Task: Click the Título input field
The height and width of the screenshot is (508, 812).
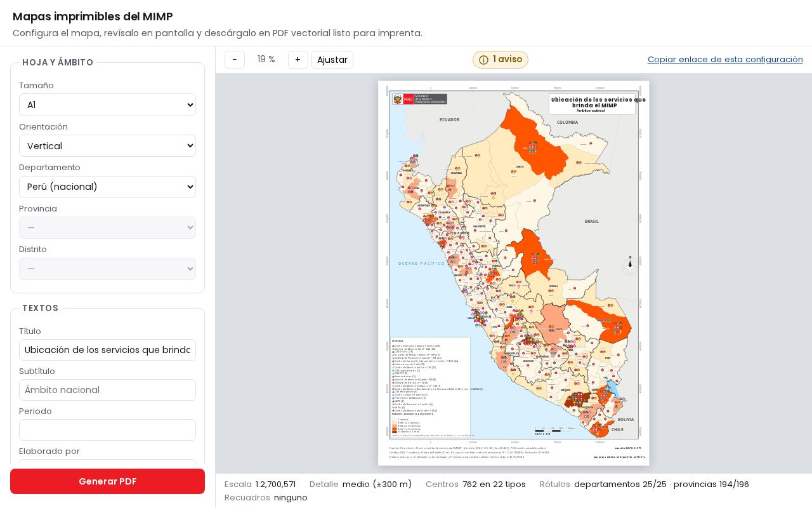Action: click(107, 350)
